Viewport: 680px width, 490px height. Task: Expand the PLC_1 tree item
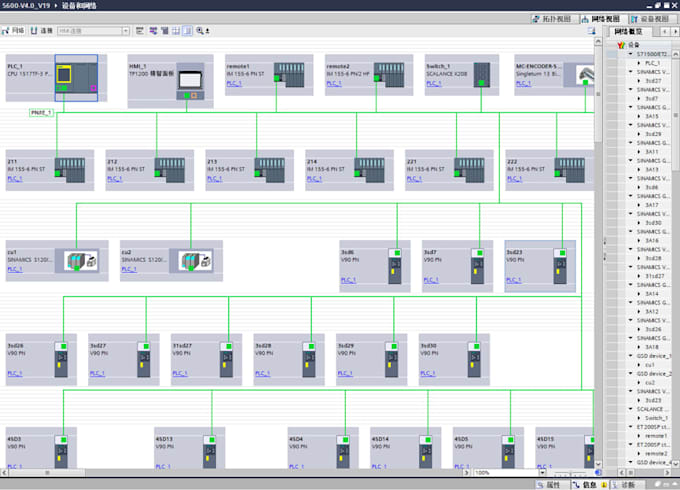(x=639, y=63)
